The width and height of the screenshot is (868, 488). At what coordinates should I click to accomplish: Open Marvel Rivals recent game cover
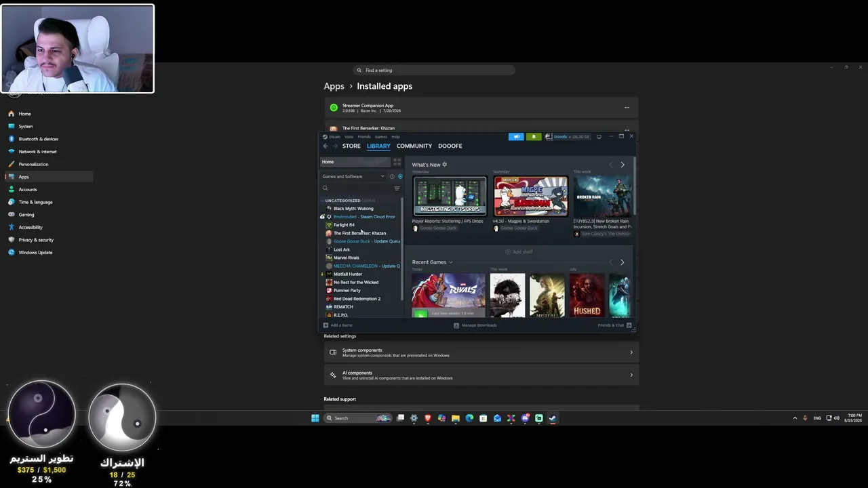[x=448, y=295]
